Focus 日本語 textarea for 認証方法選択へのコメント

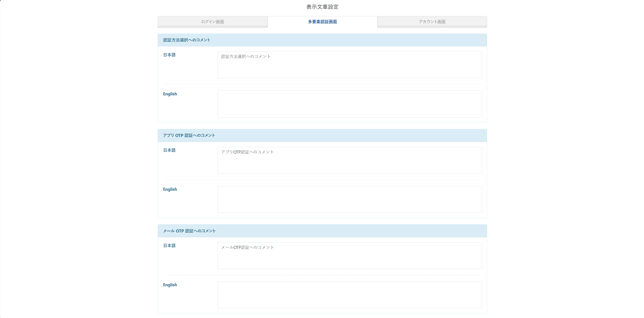[350, 65]
